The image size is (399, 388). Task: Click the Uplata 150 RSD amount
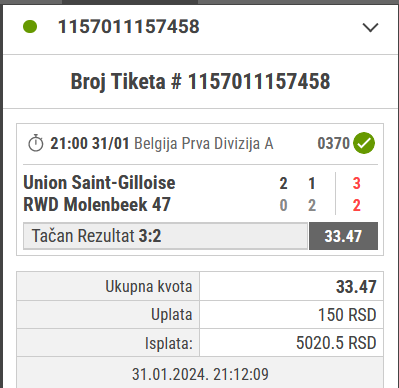pyautogui.click(x=347, y=315)
